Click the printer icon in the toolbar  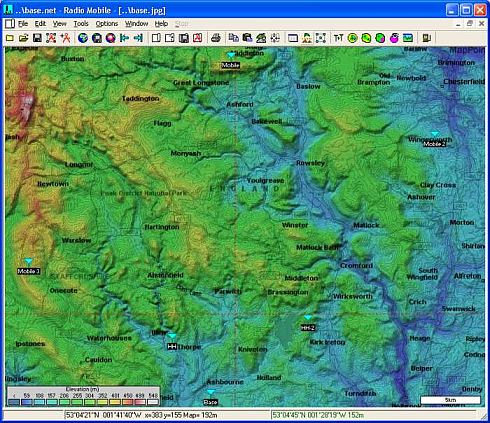[216, 38]
